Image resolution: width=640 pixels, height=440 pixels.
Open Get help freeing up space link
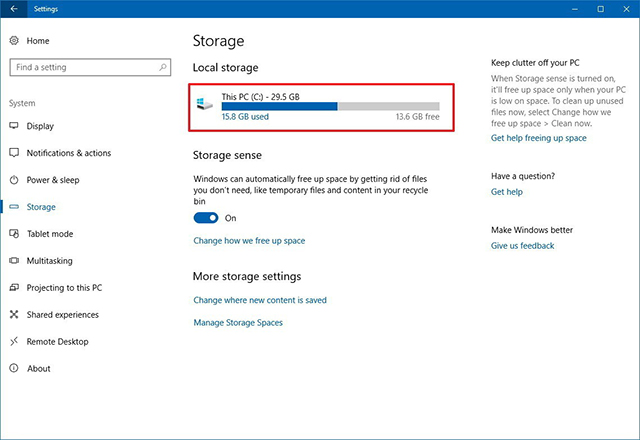pyautogui.click(x=538, y=138)
